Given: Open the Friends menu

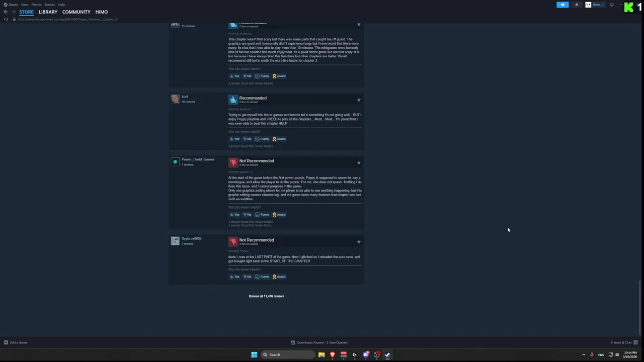Looking at the screenshot, I should click(36, 5).
